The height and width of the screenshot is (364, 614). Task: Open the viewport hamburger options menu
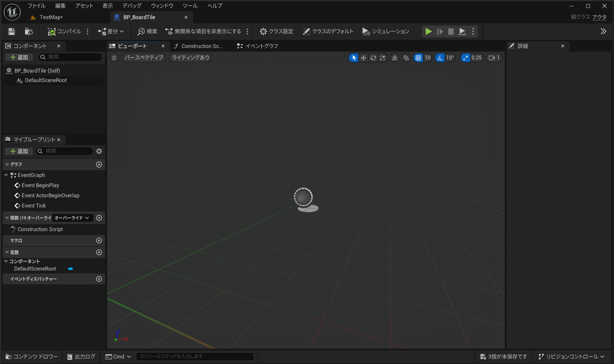114,58
